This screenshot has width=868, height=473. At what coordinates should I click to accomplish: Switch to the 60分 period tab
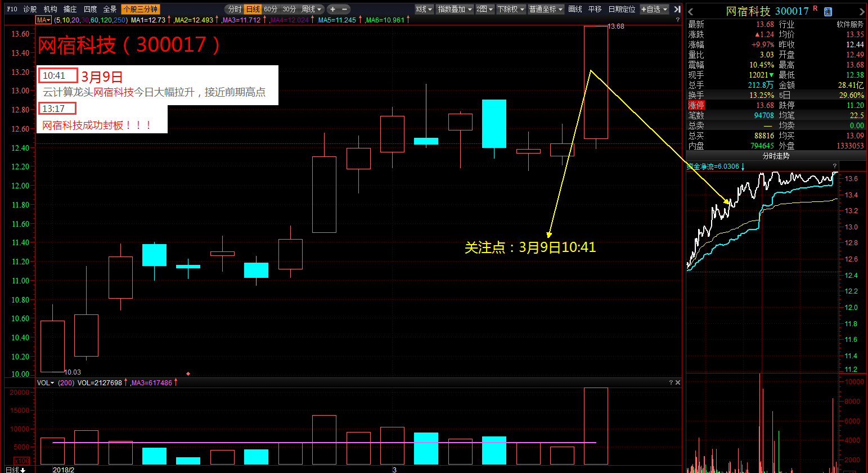271,9
